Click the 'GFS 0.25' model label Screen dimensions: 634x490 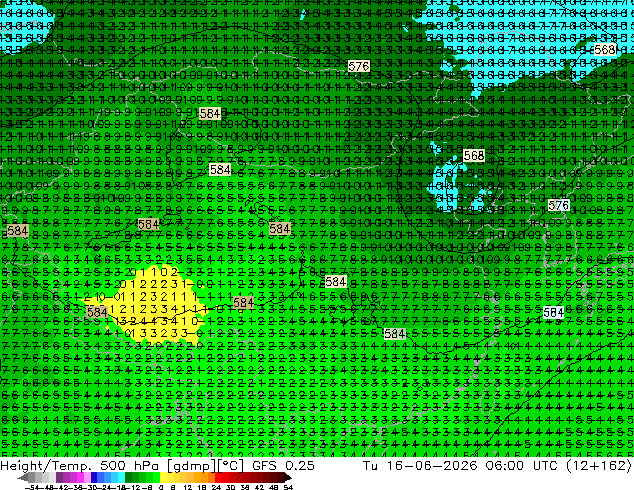[283, 465]
